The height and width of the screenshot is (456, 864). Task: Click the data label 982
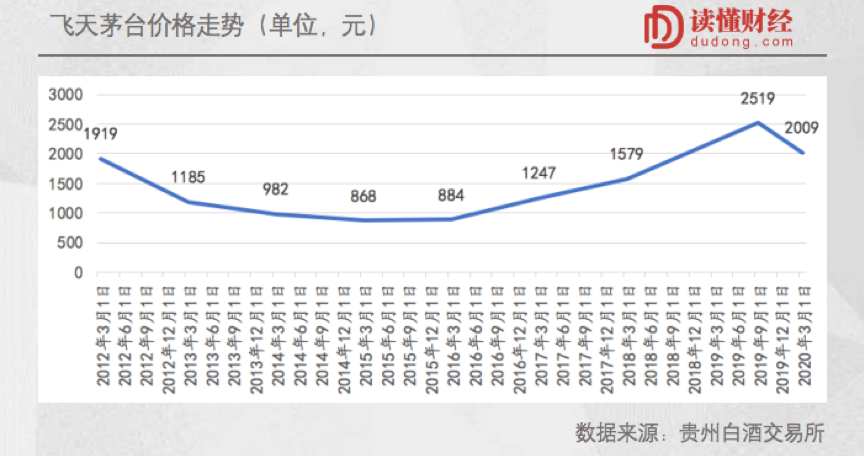(276, 189)
